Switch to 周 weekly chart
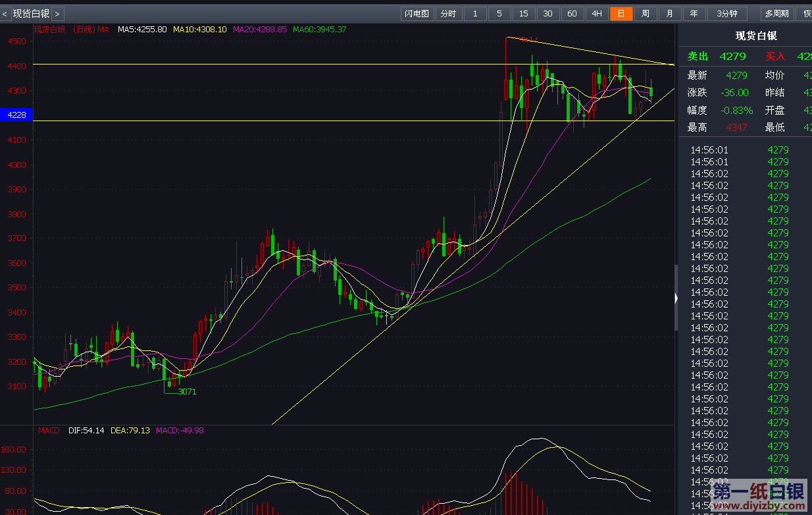This screenshot has width=812, height=515. click(645, 14)
